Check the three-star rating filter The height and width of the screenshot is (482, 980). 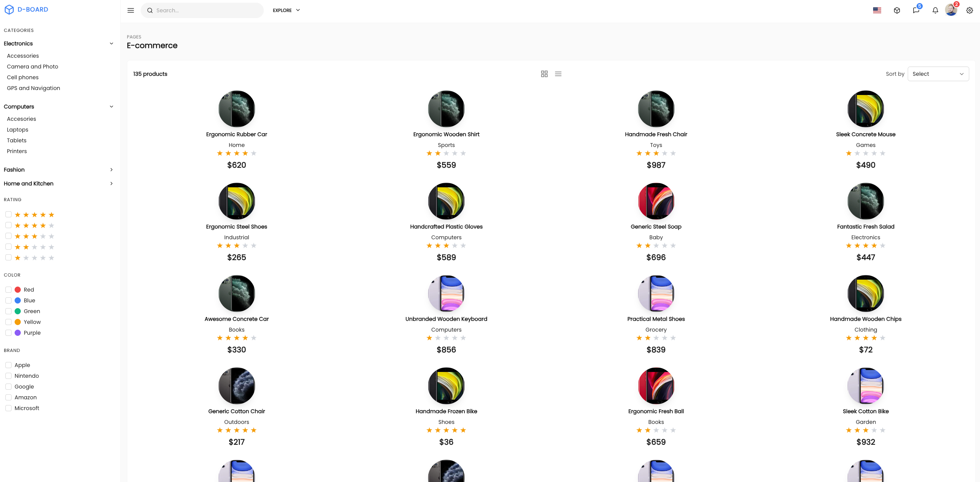(8, 236)
